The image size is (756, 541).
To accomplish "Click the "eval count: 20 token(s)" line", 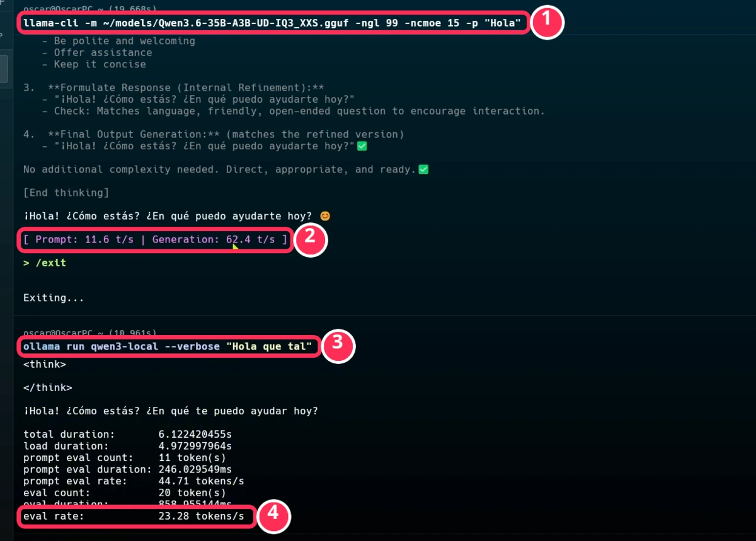I will 125,493.
